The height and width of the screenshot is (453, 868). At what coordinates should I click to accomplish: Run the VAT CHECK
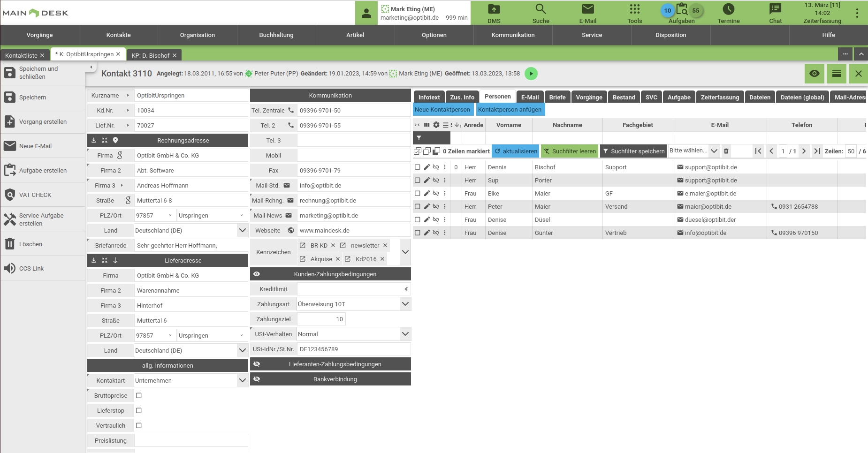click(x=43, y=195)
